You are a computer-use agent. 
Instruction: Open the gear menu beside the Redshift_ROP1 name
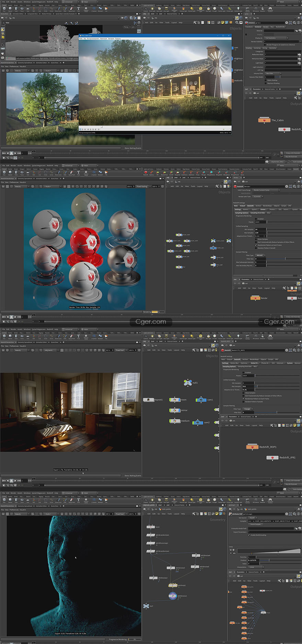[x=287, y=350]
